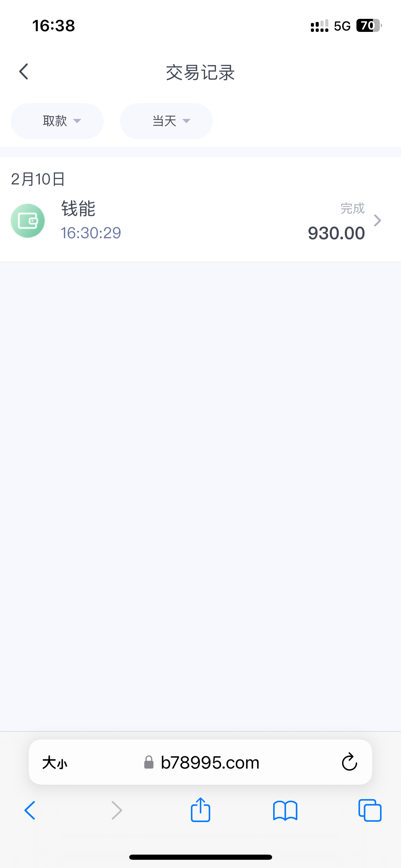Open Safari bookmarks
Viewport: 401px width, 868px height.
click(285, 810)
